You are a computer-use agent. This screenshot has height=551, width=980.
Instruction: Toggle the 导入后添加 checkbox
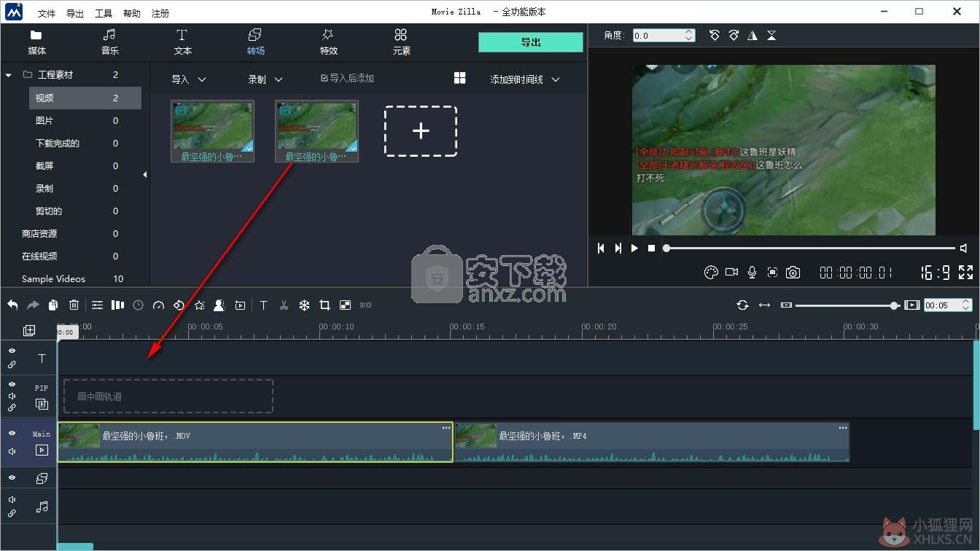[324, 78]
